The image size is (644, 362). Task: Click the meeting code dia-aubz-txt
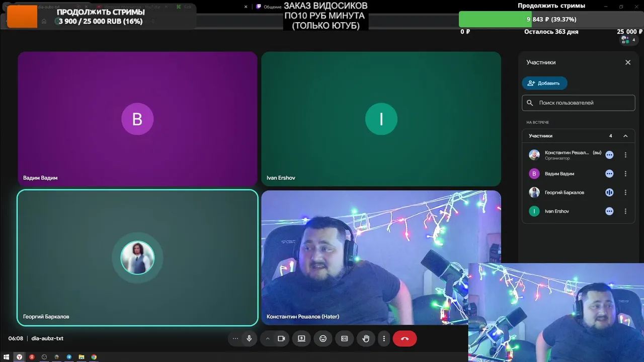click(x=47, y=338)
